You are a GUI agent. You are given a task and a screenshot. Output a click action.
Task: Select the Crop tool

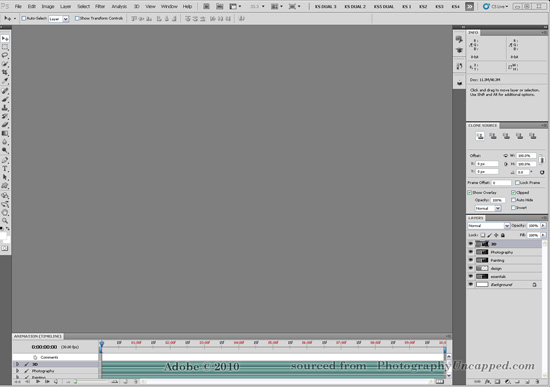[5, 72]
